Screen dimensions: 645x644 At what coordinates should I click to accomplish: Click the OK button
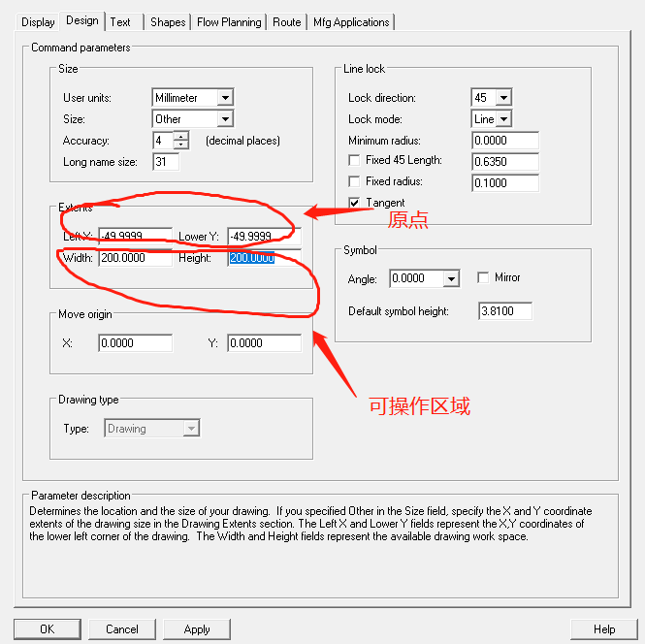(48, 628)
